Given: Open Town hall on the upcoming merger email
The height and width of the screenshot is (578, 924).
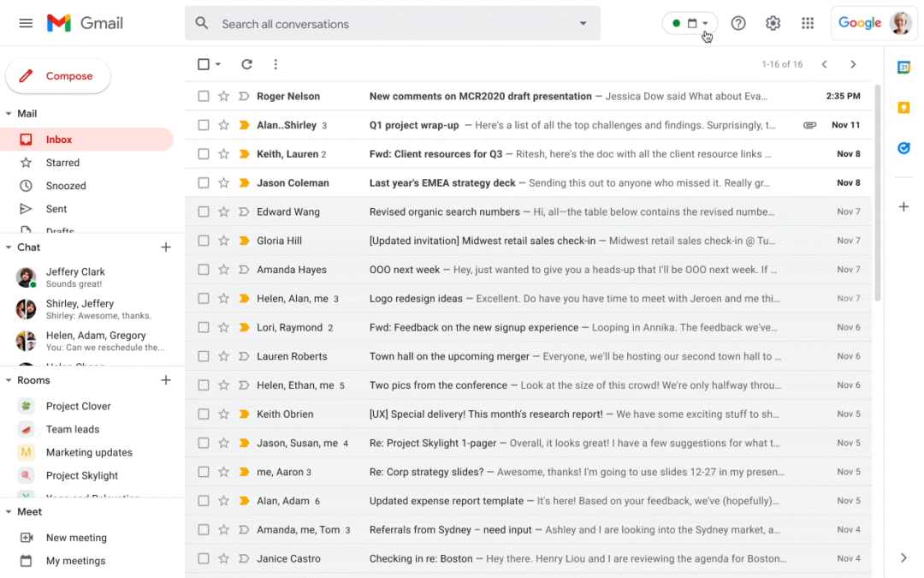Looking at the screenshot, I should 529,356.
